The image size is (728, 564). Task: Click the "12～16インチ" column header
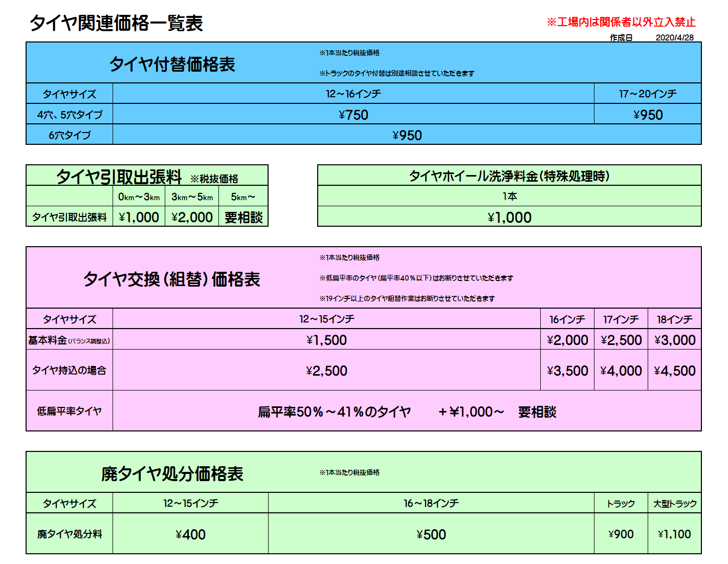pos(354,94)
